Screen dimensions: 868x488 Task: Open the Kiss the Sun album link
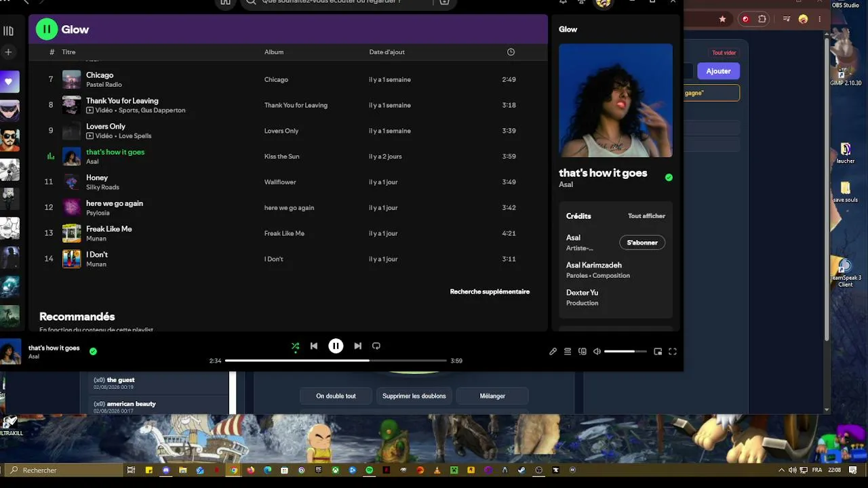[x=281, y=157]
